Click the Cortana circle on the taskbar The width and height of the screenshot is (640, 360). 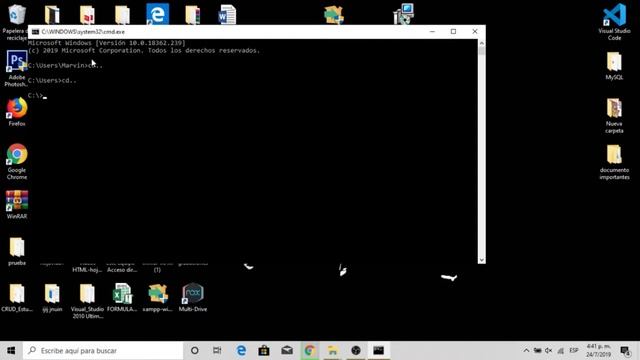coord(195,351)
